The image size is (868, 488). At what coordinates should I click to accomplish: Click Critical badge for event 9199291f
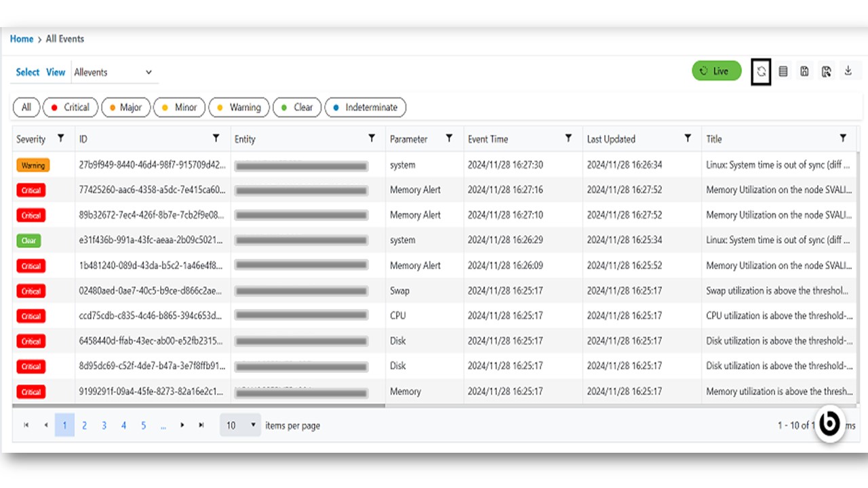click(x=31, y=392)
